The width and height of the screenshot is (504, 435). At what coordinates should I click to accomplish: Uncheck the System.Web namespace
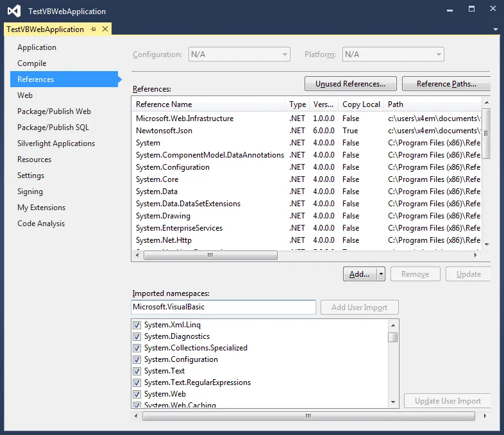coord(137,394)
